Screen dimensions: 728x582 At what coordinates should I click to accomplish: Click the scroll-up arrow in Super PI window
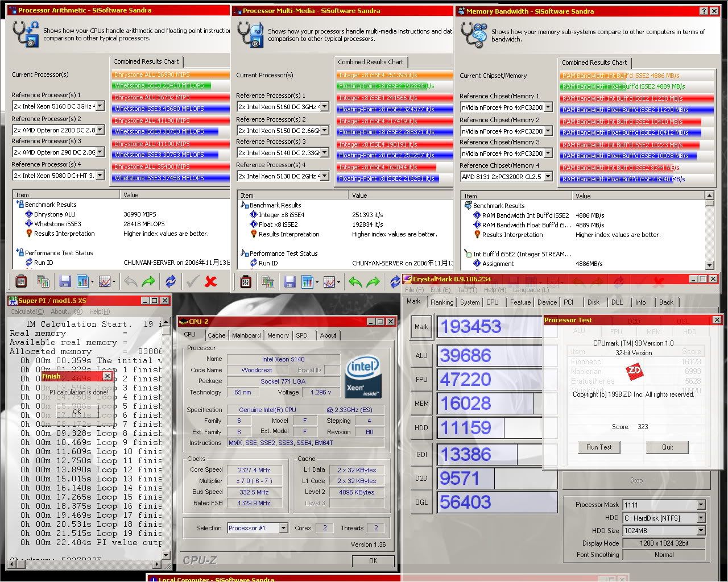click(x=166, y=323)
